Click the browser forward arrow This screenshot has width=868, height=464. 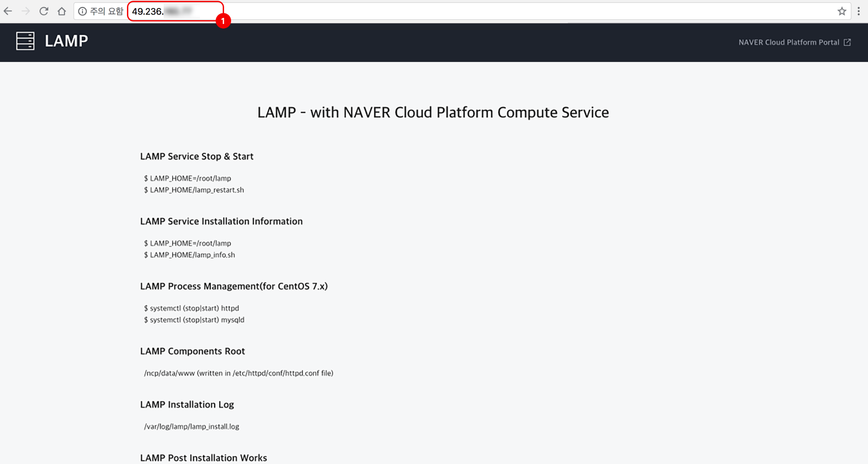tap(25, 11)
